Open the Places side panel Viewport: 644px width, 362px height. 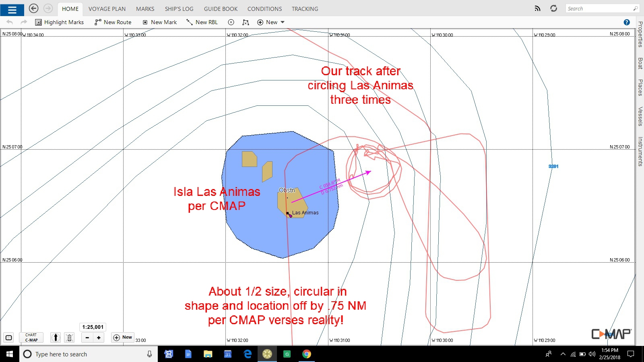coord(640,87)
